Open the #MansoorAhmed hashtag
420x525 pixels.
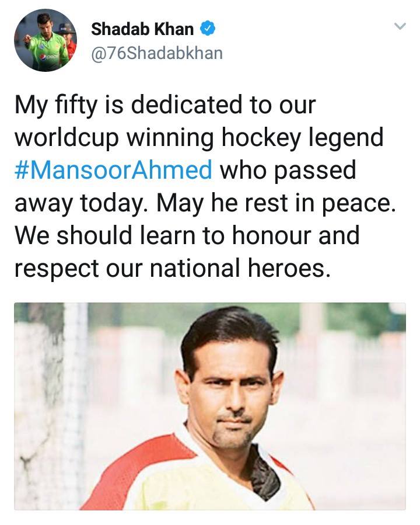click(x=113, y=170)
